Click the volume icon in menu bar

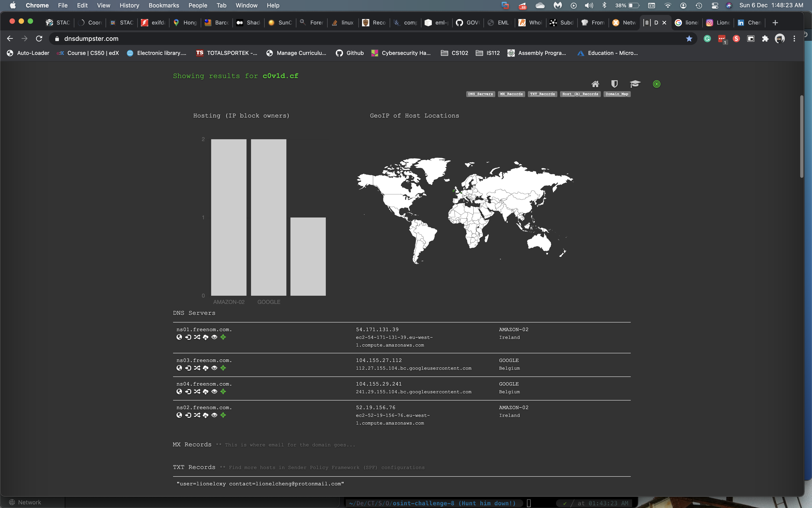click(589, 5)
